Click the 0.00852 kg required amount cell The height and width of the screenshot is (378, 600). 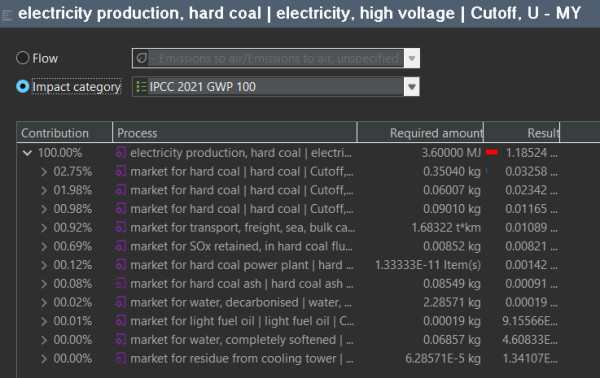(x=452, y=246)
